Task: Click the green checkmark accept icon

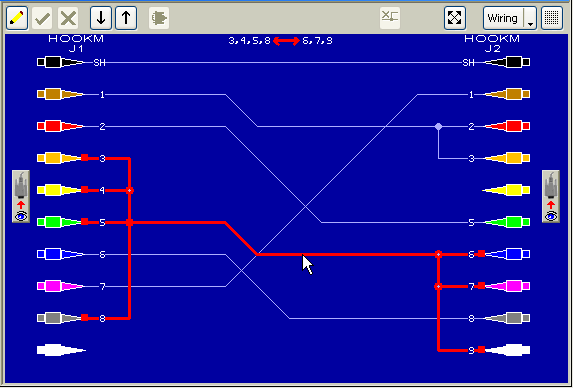Action: [42, 18]
